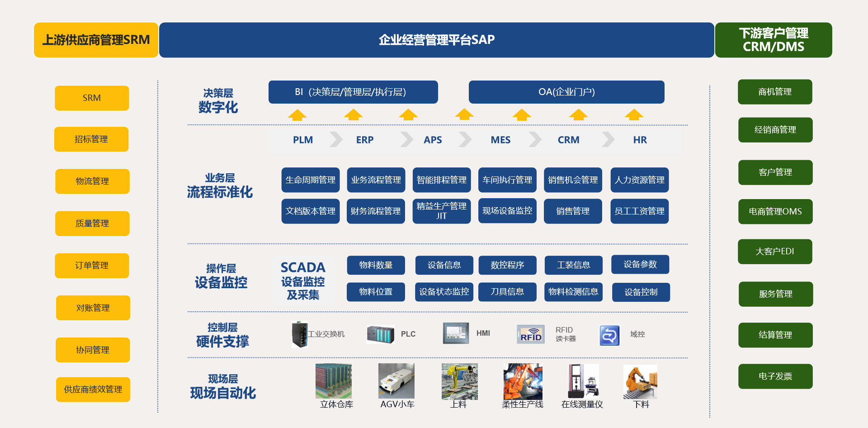This screenshot has width=868, height=428.
Task: Open 服务管理
Action: [776, 294]
